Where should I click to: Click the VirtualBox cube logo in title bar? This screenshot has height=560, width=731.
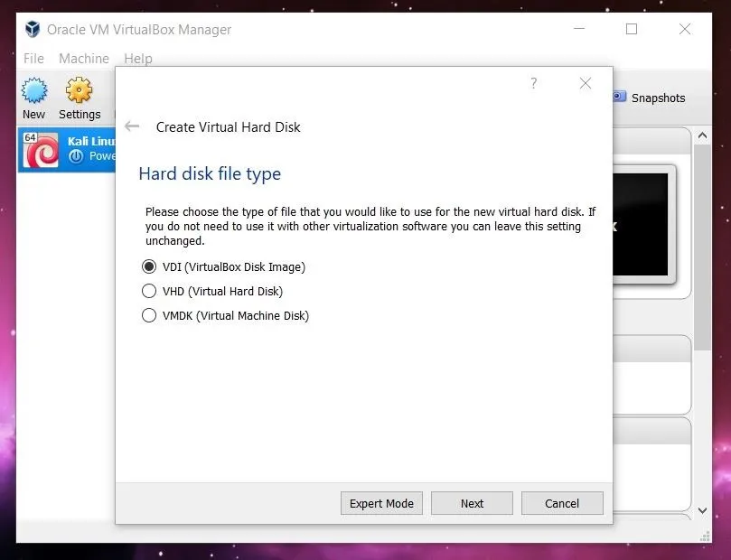pyautogui.click(x=33, y=29)
